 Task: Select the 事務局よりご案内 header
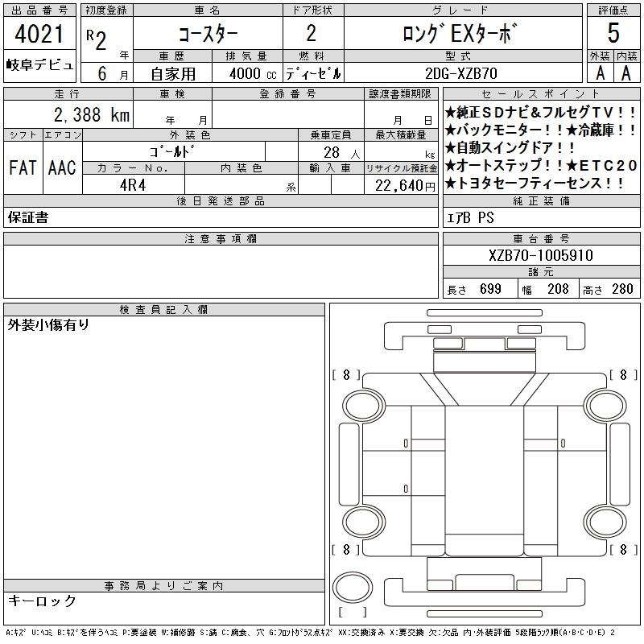(163, 586)
